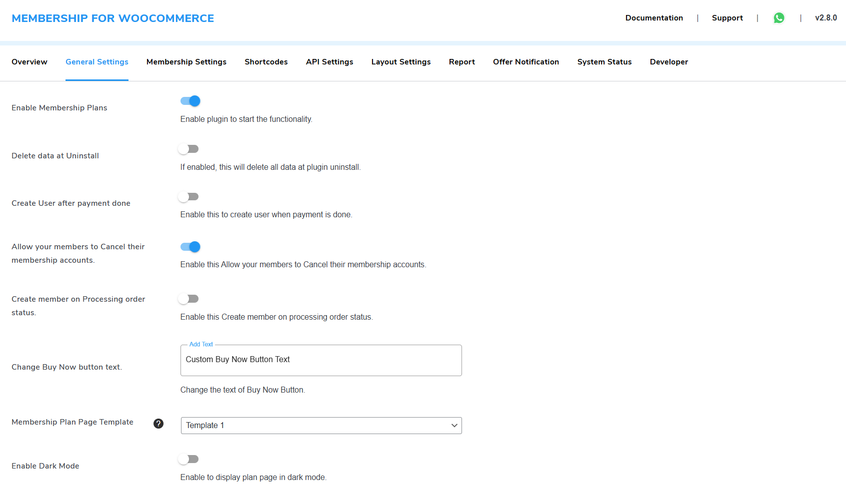Screen dimensions: 846x504
Task: Enable Create member on Processing order status
Action: [x=188, y=299]
